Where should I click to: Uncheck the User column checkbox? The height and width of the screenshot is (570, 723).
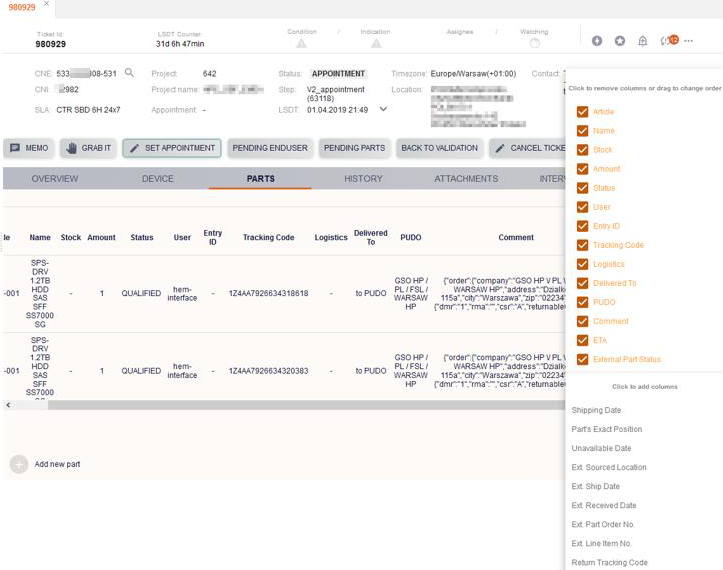(x=582, y=207)
